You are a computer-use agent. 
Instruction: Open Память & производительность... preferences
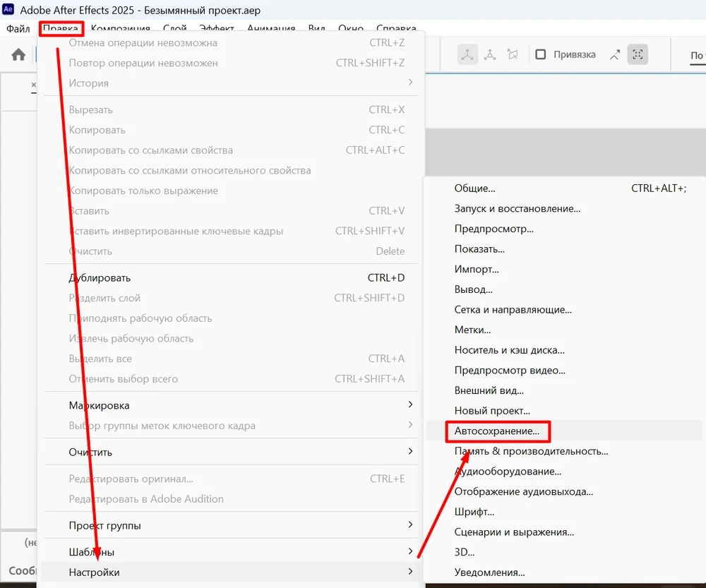565,451
